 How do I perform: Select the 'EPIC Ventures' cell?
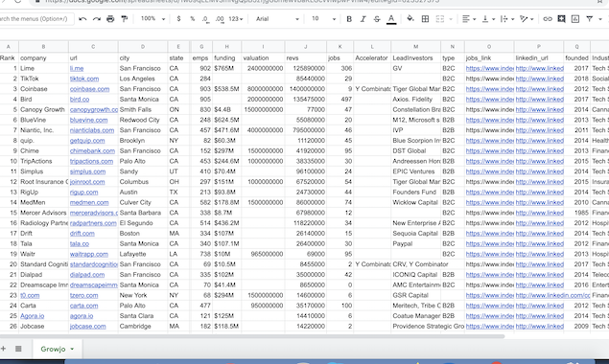pos(416,171)
